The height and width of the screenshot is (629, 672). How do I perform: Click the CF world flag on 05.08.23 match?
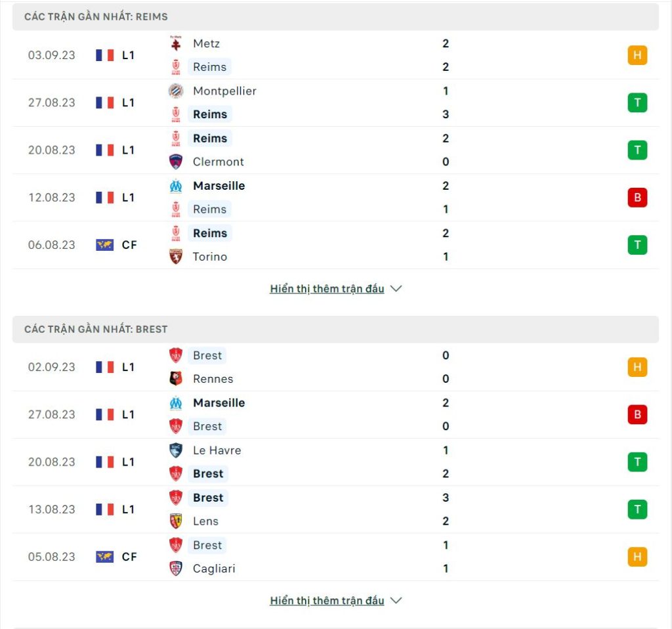[x=105, y=557]
